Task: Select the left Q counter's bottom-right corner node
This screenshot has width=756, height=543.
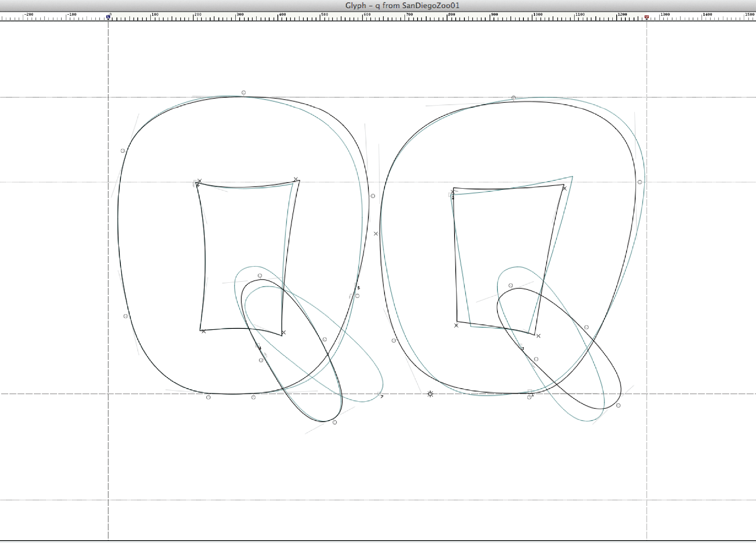Action: click(x=283, y=333)
